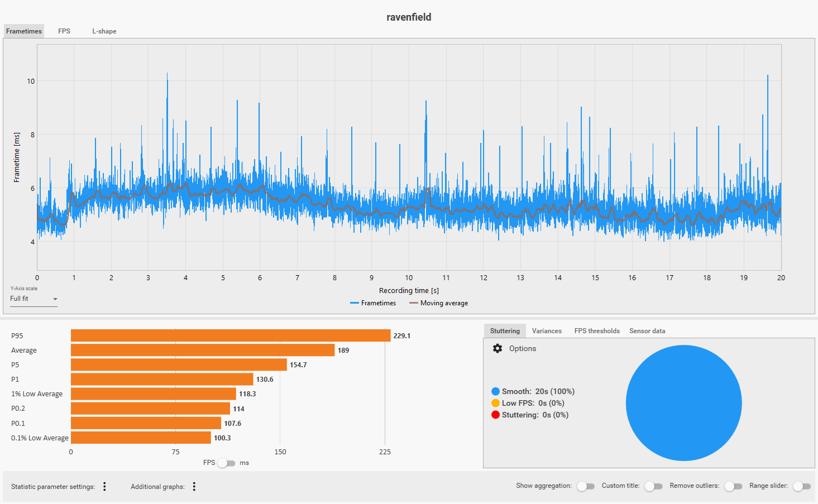Click the red Stuttering legend dot
Viewport: 818px width, 504px height.
click(x=495, y=415)
